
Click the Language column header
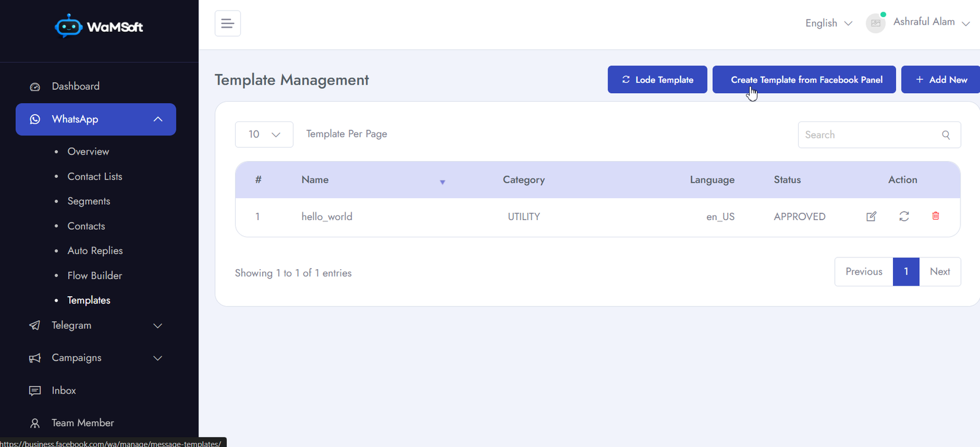pyautogui.click(x=712, y=180)
